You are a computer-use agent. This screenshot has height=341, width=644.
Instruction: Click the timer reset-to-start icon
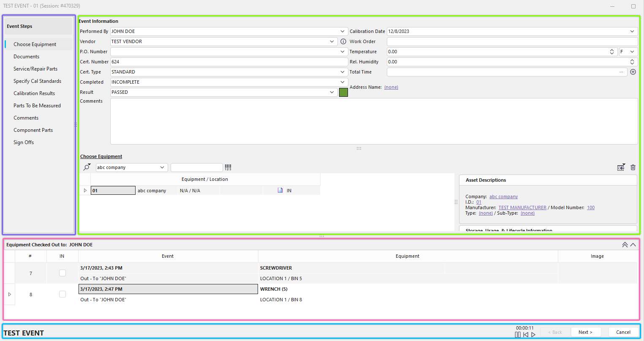526,335
